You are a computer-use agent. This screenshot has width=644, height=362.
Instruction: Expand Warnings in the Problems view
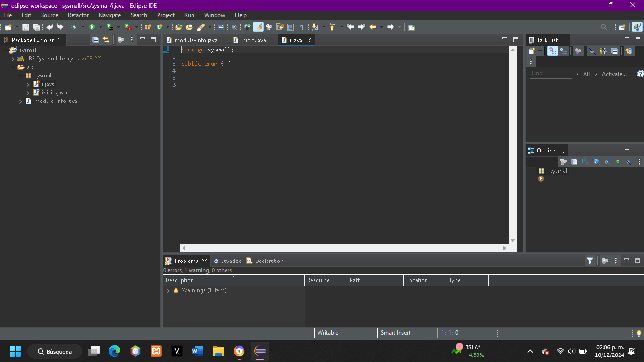click(168, 290)
